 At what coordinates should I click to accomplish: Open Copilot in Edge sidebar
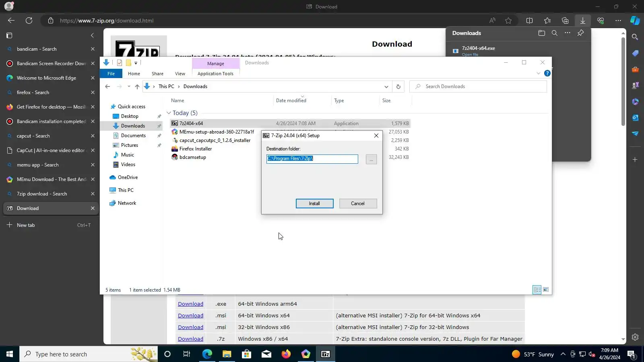(635, 21)
